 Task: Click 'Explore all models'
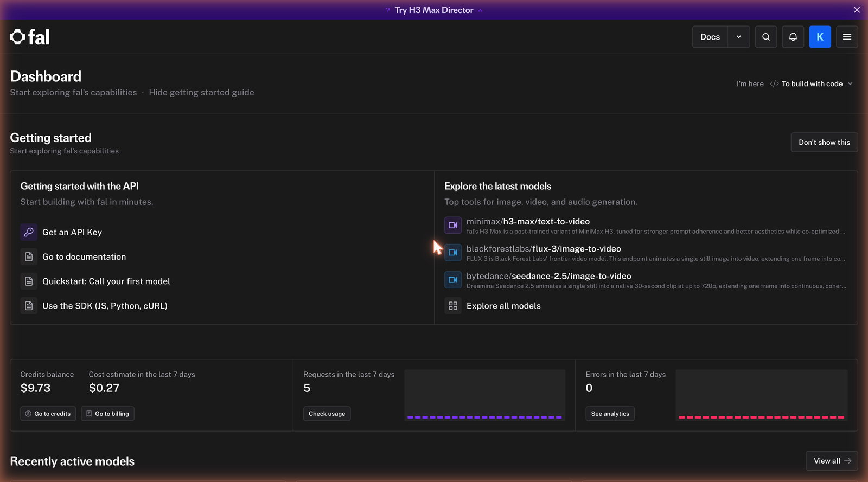click(x=503, y=306)
